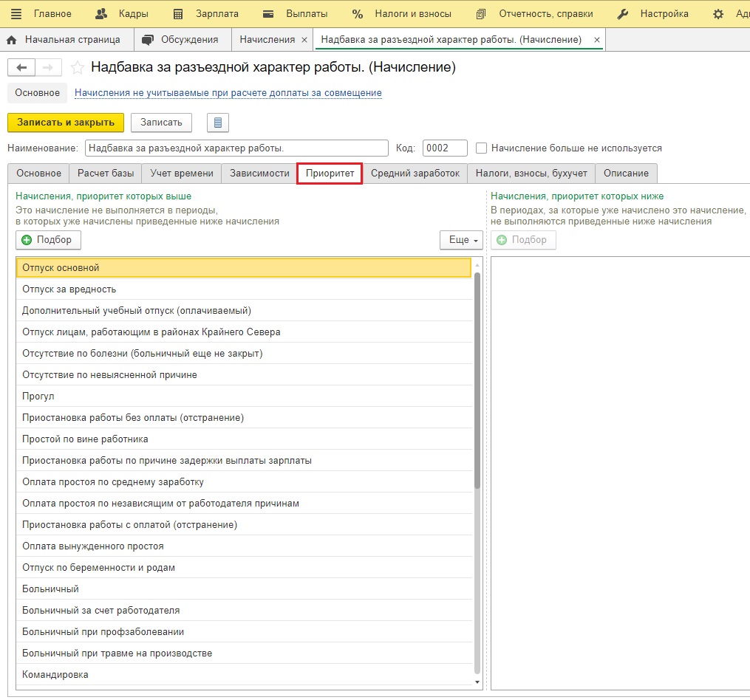Open the Описание tab

click(626, 173)
